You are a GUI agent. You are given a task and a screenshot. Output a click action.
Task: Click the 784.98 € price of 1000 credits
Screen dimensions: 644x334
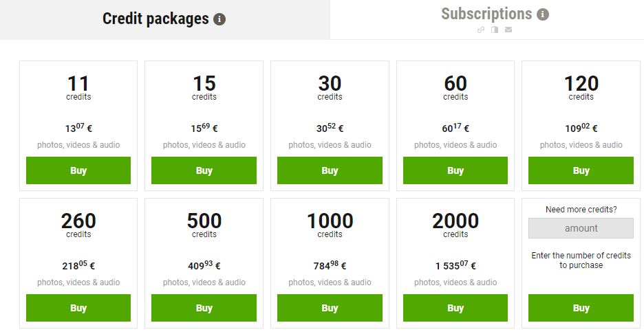coord(330,266)
